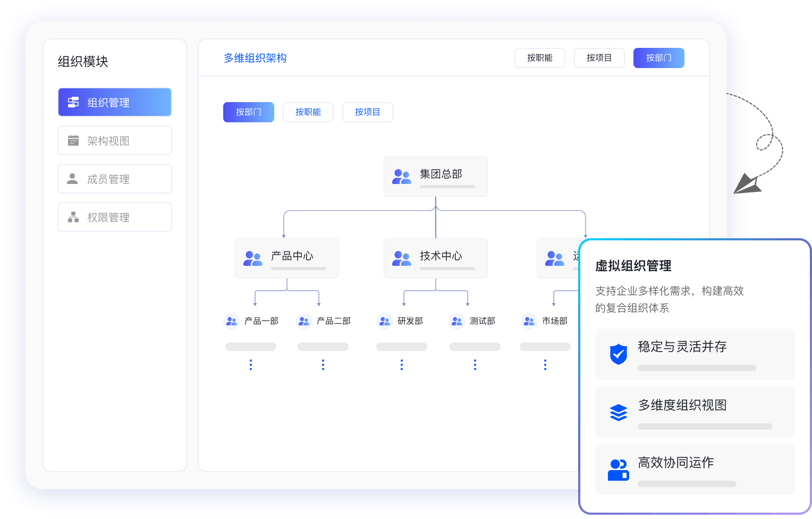812x519 pixels.
Task: Select the people icon on 产品中心 node
Action: [x=253, y=258]
